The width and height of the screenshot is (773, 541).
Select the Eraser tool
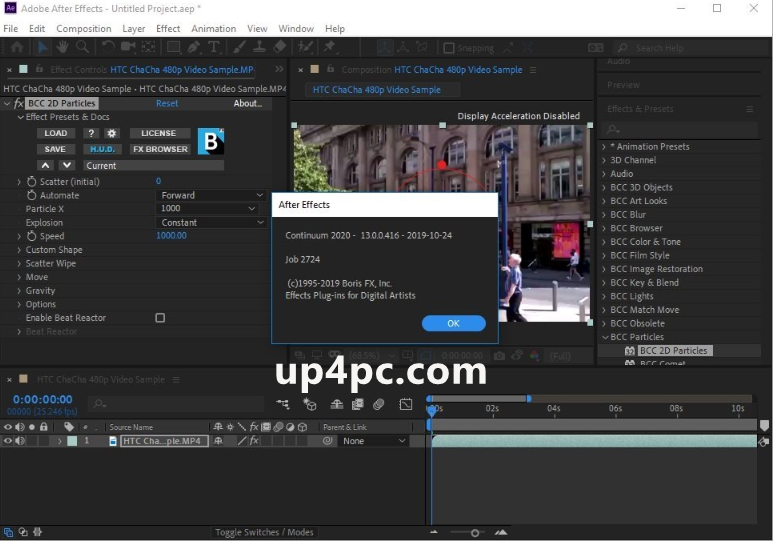point(280,47)
